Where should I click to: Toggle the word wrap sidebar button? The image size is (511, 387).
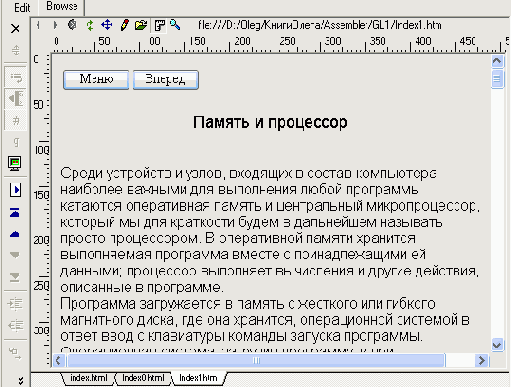tap(15, 78)
